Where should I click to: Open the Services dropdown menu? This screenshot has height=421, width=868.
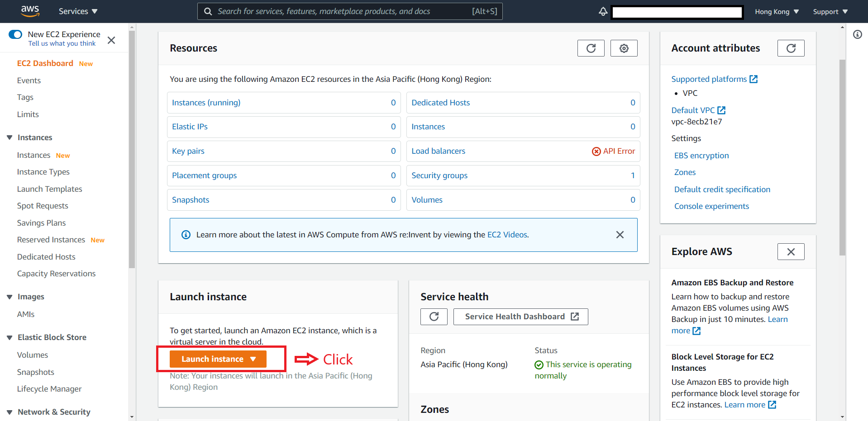click(78, 11)
